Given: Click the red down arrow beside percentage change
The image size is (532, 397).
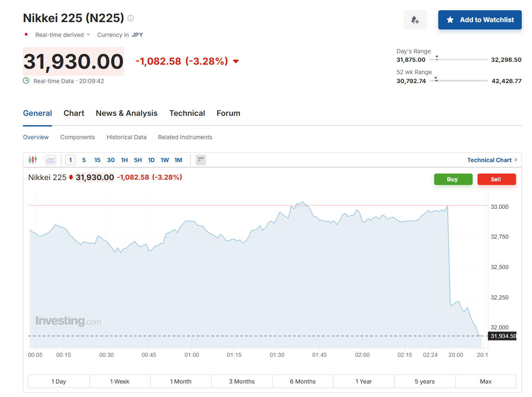Looking at the screenshot, I should pyautogui.click(x=236, y=61).
